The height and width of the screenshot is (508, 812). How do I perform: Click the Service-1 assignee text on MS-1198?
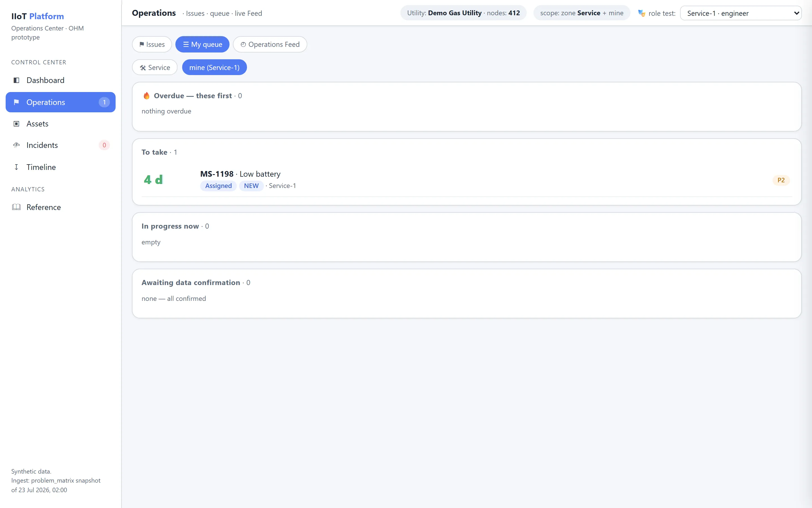(282, 186)
